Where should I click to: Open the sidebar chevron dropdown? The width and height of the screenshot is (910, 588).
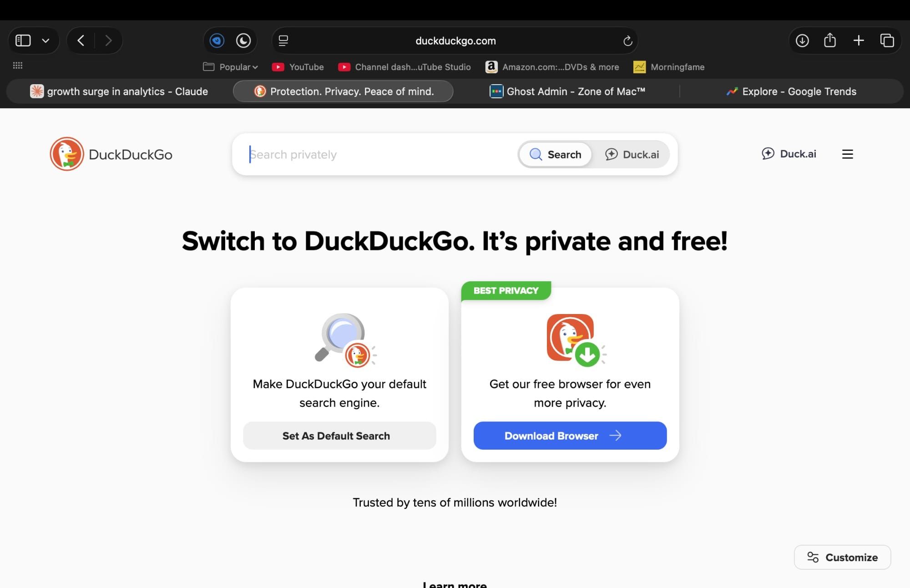pos(45,40)
